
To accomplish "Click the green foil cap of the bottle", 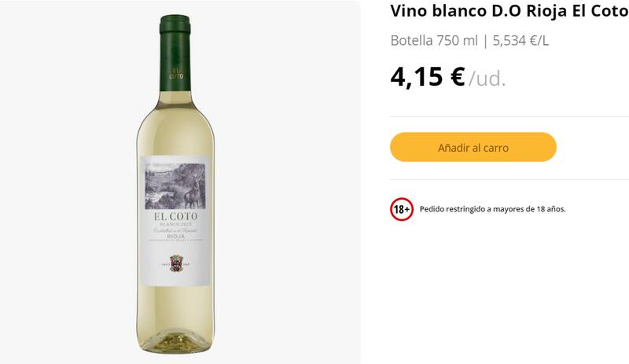I will (x=176, y=55).
